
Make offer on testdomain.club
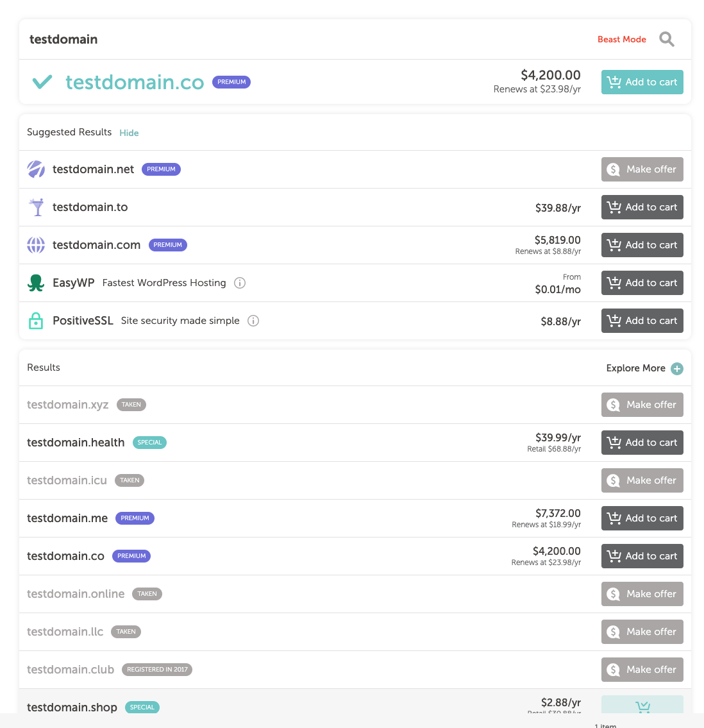point(642,670)
